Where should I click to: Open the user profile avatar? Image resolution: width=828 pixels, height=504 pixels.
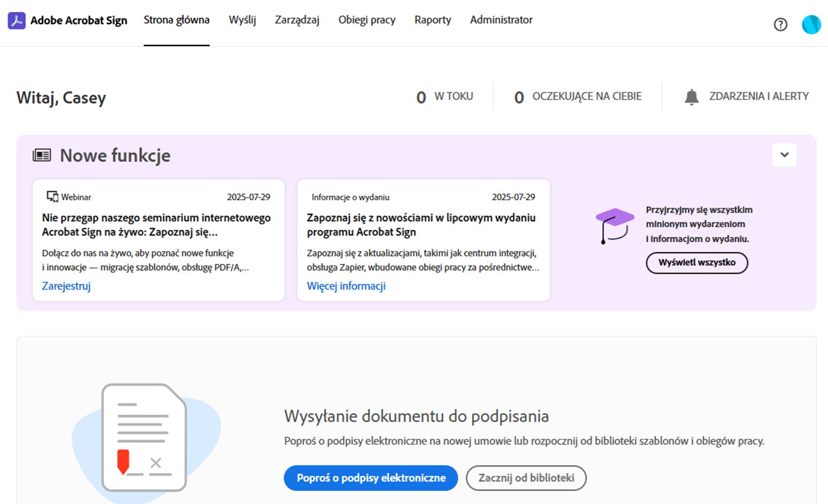click(x=811, y=24)
